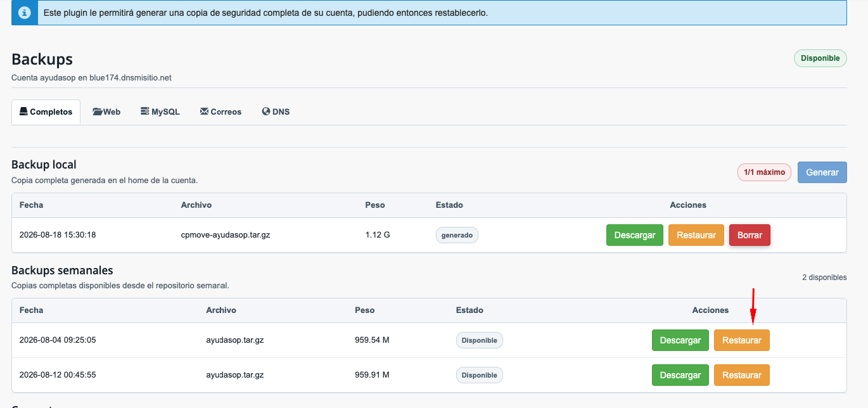Image resolution: width=868 pixels, height=408 pixels.
Task: Restore the 2026-08-04 weekly backup
Action: pos(742,340)
